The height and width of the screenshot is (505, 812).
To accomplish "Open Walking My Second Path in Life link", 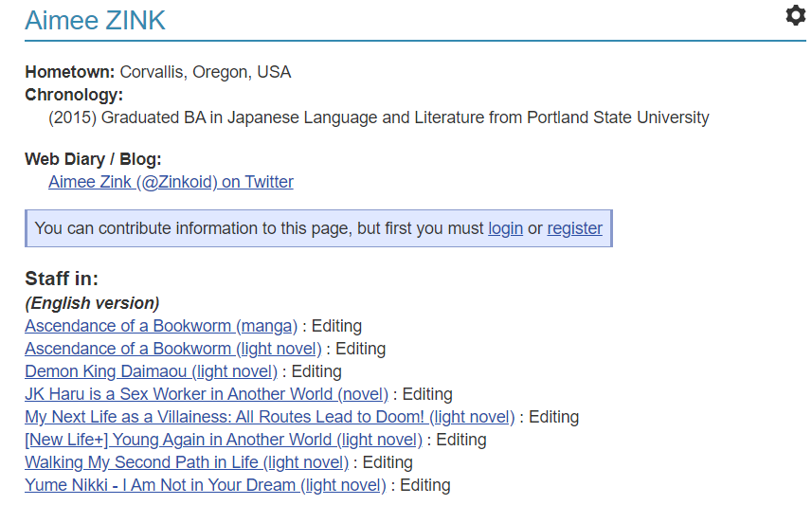I will pyautogui.click(x=187, y=462).
